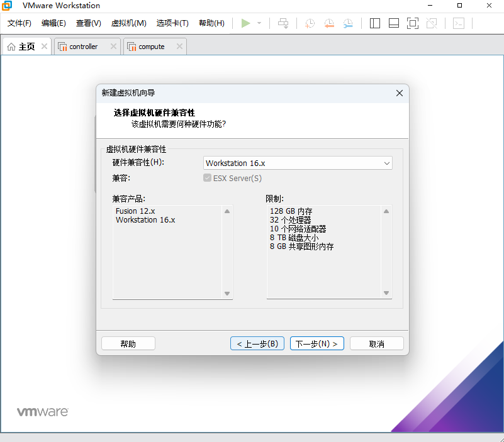
Task: Select Fusion 12.x in compatible products
Action: (135, 211)
